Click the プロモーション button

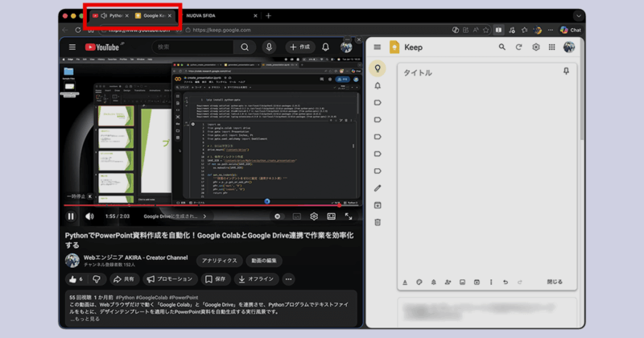point(170,279)
